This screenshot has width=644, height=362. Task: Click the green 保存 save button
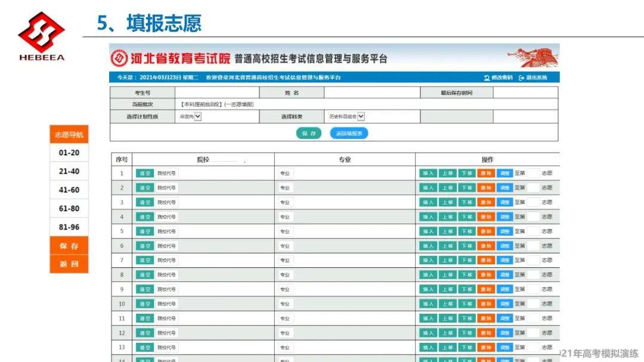coord(308,133)
